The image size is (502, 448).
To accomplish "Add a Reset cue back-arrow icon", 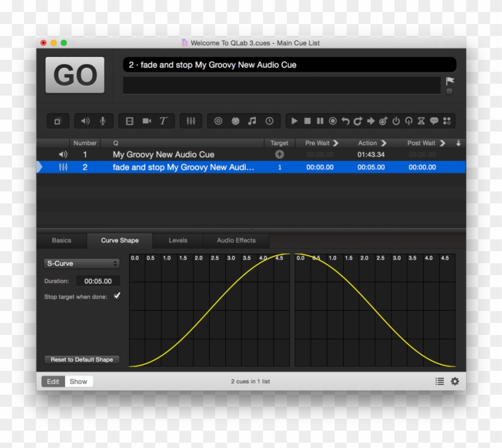I will pos(345,121).
